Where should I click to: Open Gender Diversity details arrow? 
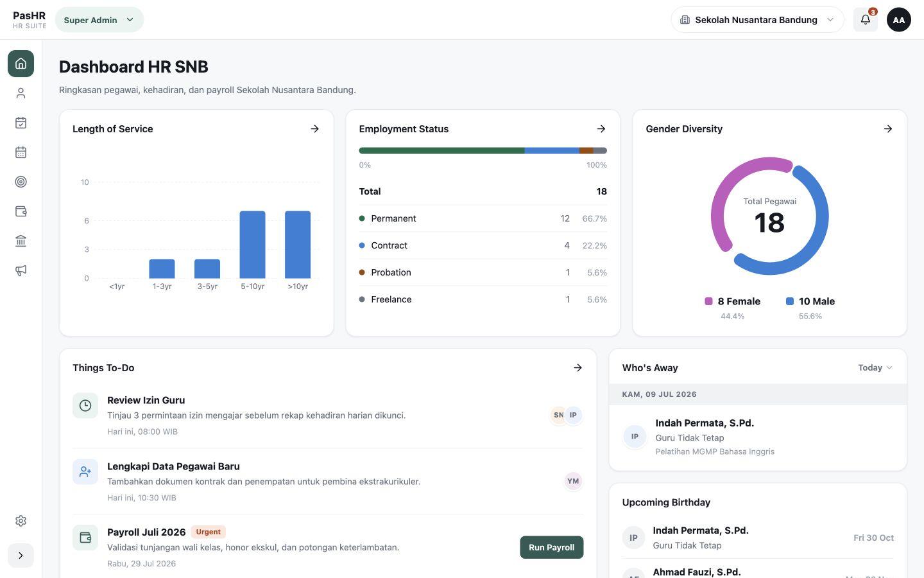click(888, 128)
